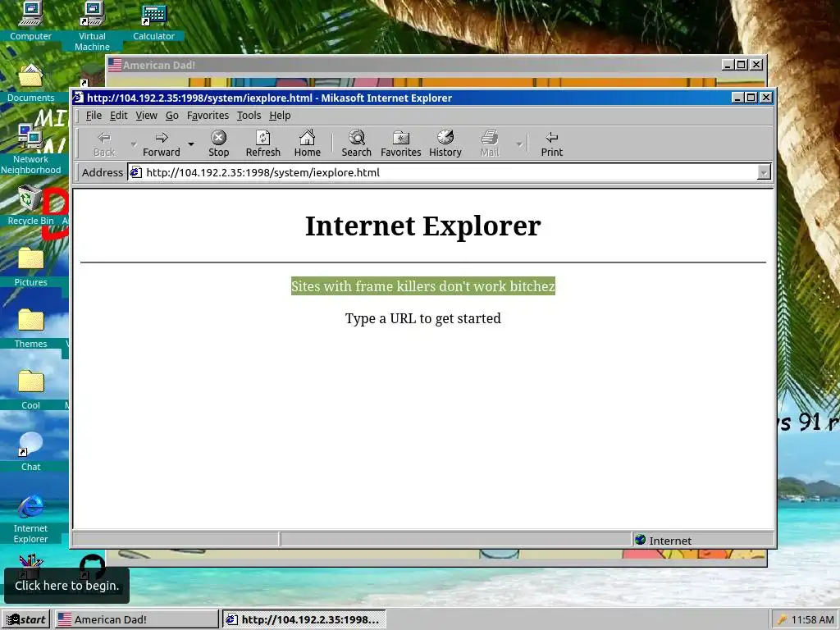Expand the Back button history dropdown
Image resolution: width=840 pixels, height=630 pixels.
134,144
